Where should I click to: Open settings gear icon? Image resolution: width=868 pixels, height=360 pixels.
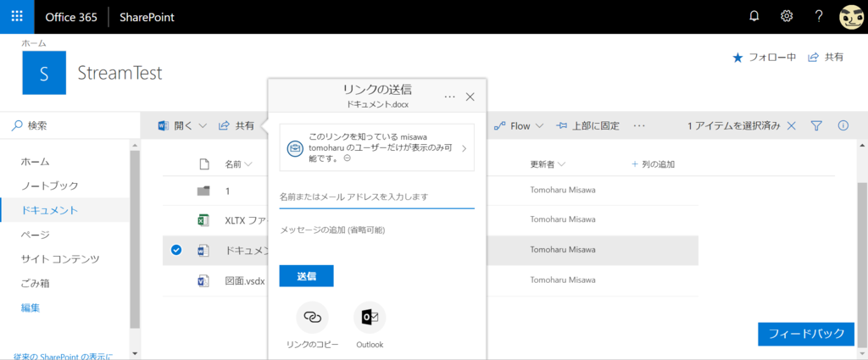pos(786,17)
